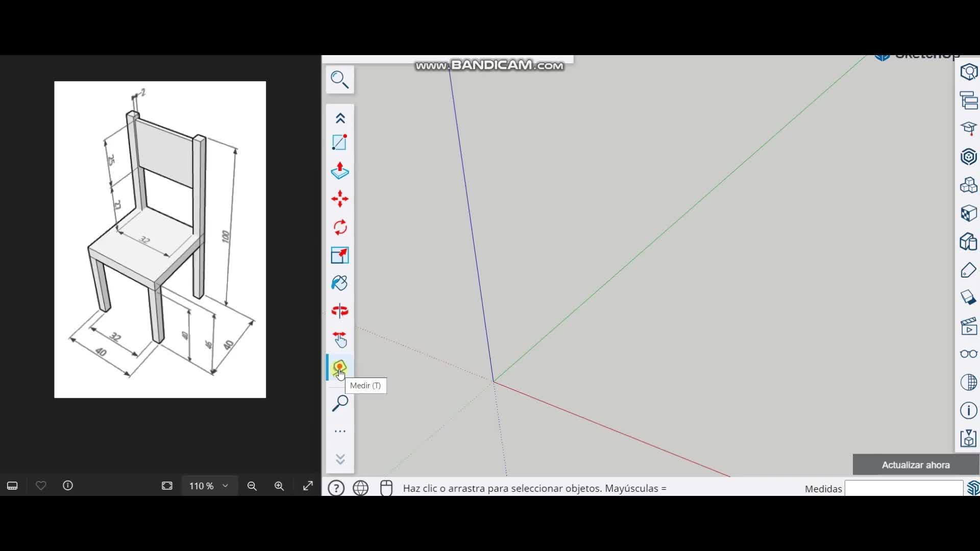Open the language globe in status bar
This screenshot has width=980, height=551.
click(361, 488)
